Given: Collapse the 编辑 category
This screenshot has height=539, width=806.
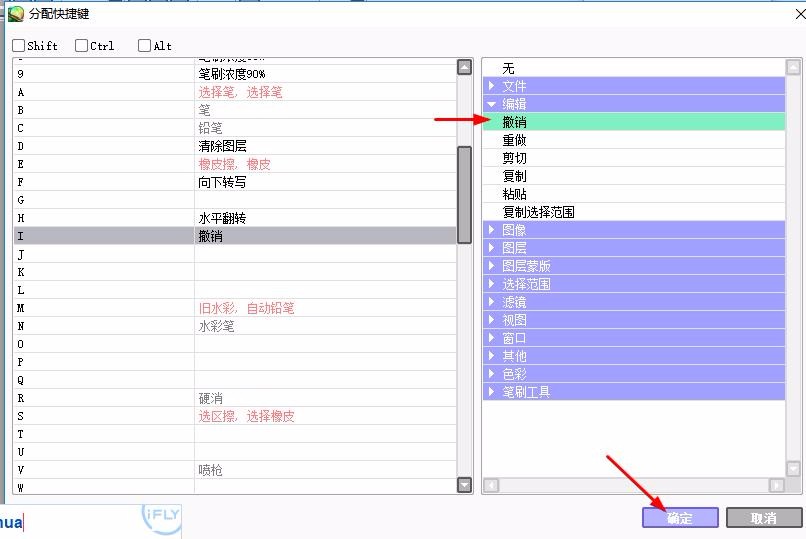Looking at the screenshot, I should click(x=491, y=104).
